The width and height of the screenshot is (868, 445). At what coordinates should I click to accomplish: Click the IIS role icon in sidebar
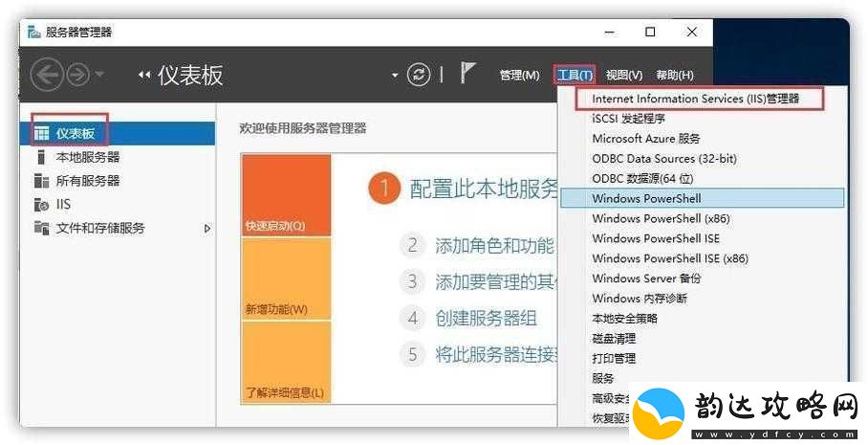point(41,205)
